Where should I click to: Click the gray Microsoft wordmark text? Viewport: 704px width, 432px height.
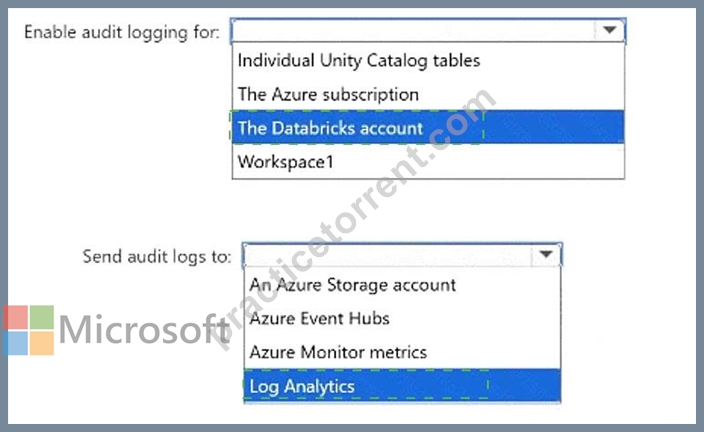point(145,330)
